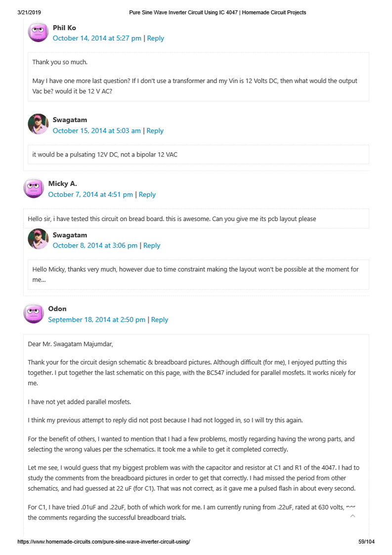Open the September 18, 2014 2:50 pm permalink
This screenshot has width=392, height=555.
(97, 320)
